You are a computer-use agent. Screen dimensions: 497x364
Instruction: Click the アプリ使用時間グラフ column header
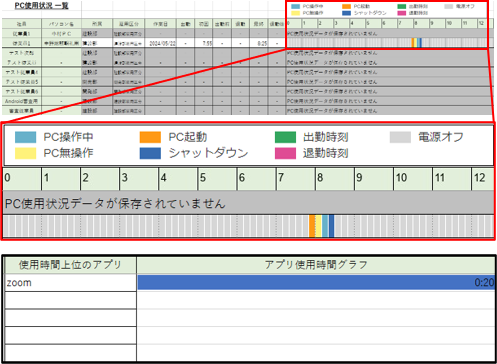(316, 265)
